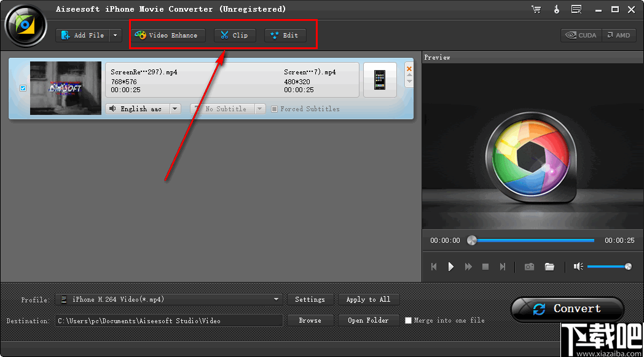The width and height of the screenshot is (644, 357).
Task: Click the Settings button
Action: (x=310, y=299)
